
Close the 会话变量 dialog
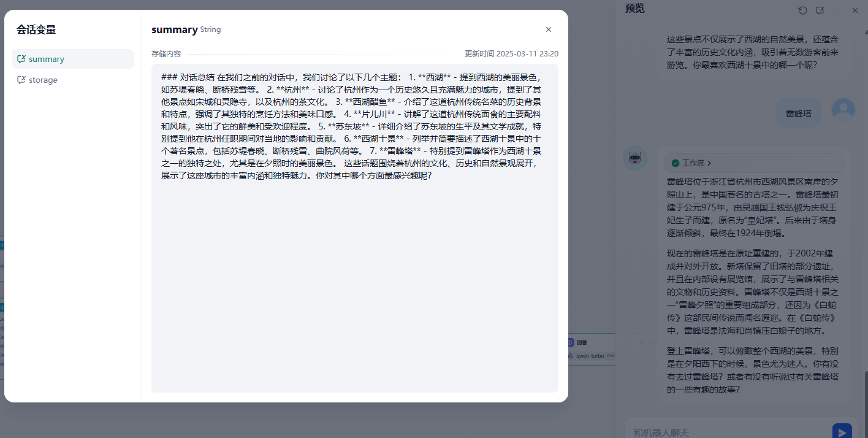(548, 29)
